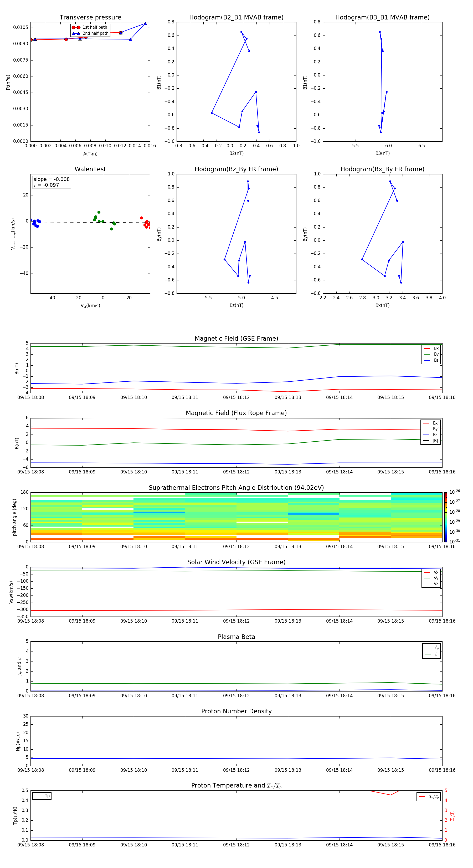This screenshot has width=473, height=868.
Task: Click '09/15 18:16' tick under Proton Temperature panel
Action: 442,845
